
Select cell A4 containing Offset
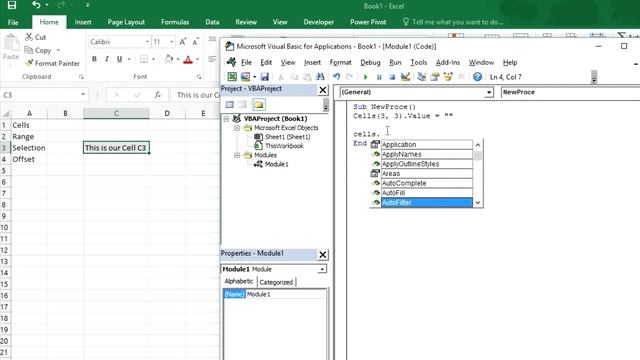click(29, 159)
